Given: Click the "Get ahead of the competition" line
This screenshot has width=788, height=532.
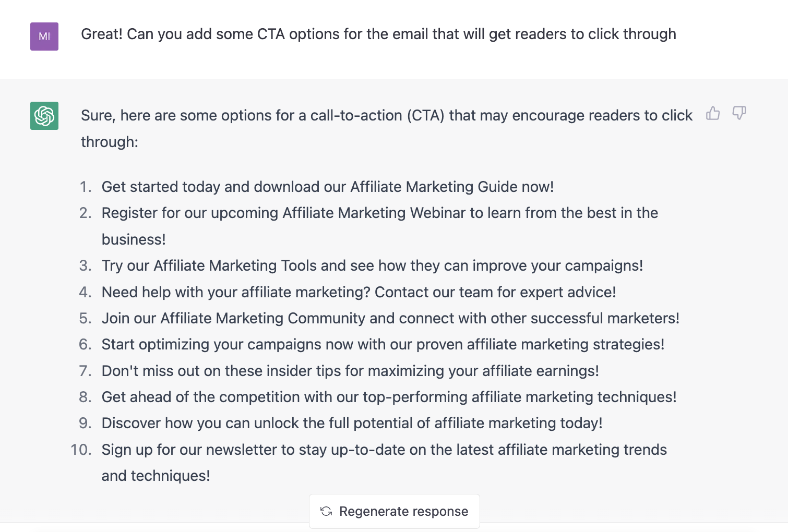Looking at the screenshot, I should pyautogui.click(x=389, y=397).
